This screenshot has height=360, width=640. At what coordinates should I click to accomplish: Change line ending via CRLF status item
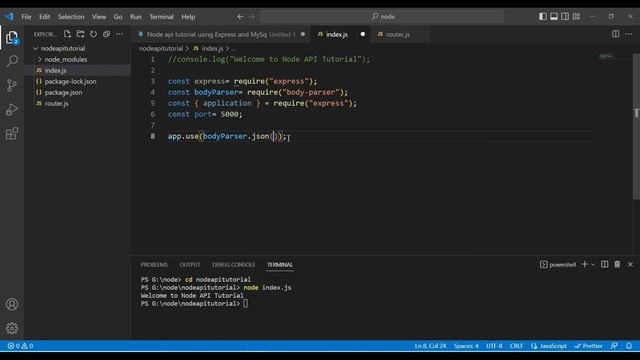[x=516, y=346]
